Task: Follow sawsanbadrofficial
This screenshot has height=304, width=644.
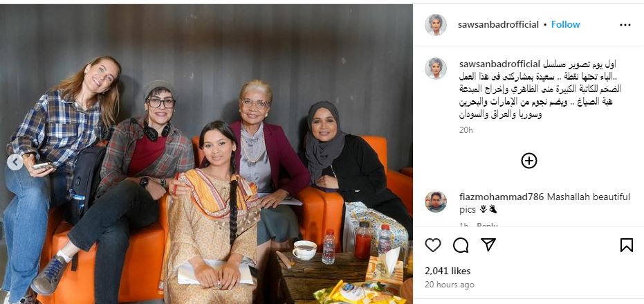Action: click(565, 25)
